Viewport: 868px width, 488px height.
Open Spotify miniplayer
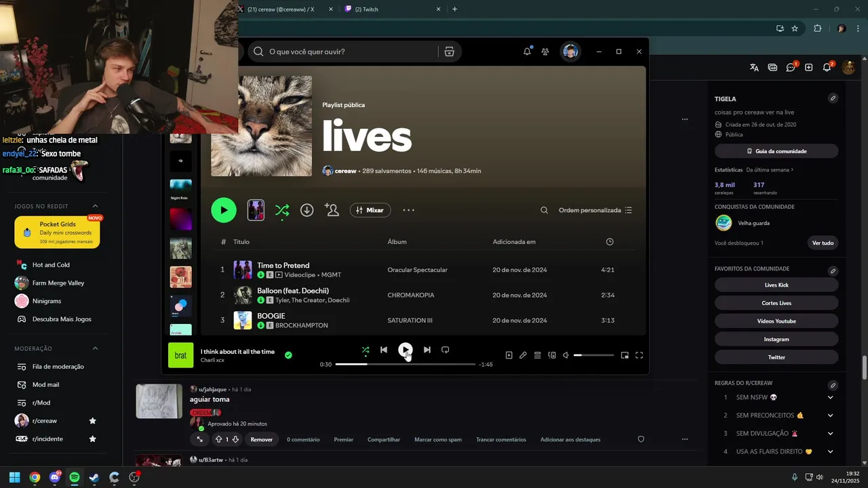coord(625,355)
